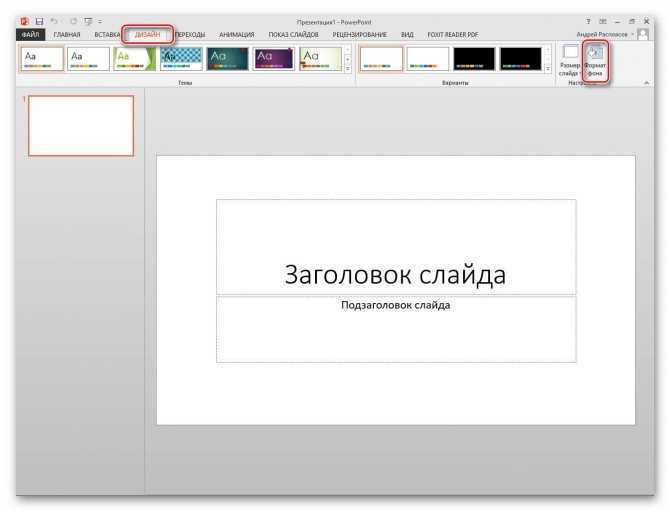This screenshot has width=670, height=512.
Task: Collapse the ribbon with the caret arrow
Action: tap(646, 82)
